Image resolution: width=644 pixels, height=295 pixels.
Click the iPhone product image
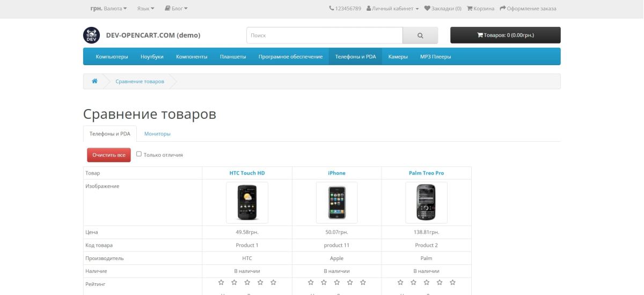[x=336, y=202]
